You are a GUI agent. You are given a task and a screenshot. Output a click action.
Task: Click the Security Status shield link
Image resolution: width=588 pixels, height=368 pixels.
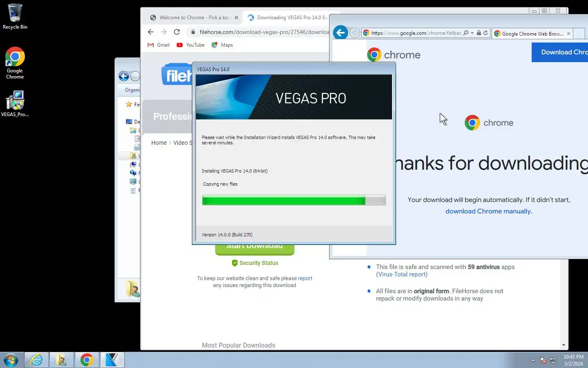point(255,263)
